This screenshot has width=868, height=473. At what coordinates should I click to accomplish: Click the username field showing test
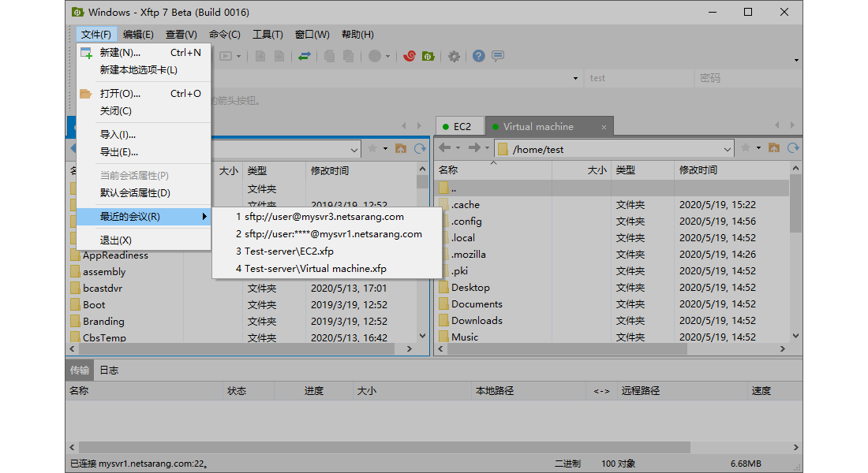tap(640, 78)
